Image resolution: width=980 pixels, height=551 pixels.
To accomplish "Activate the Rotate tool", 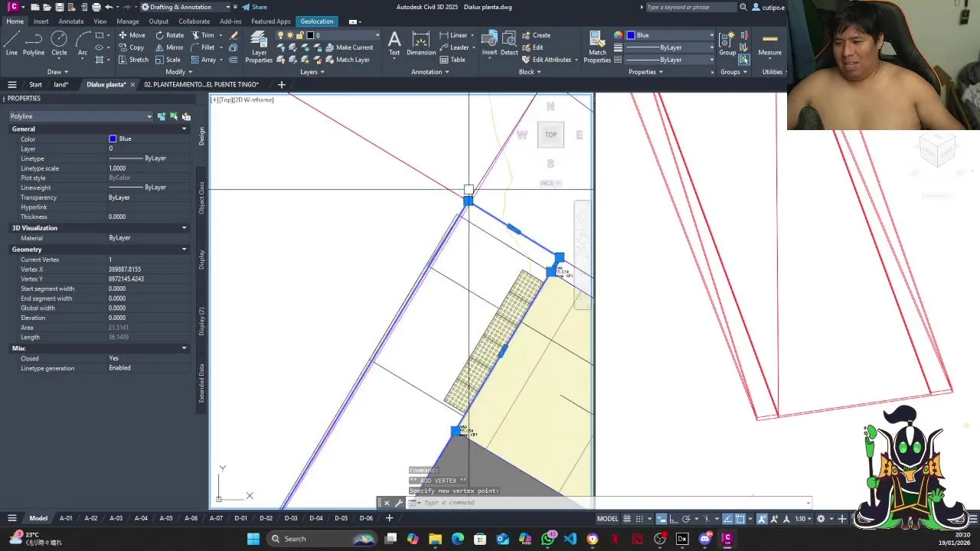I will coord(169,35).
